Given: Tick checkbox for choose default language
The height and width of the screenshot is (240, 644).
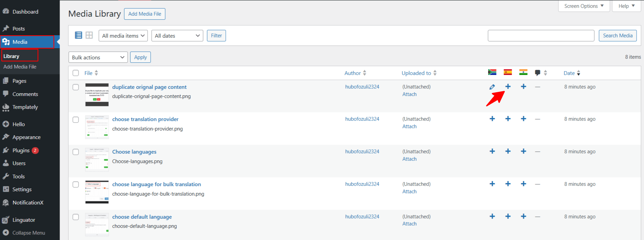Looking at the screenshot, I should pos(76,217).
